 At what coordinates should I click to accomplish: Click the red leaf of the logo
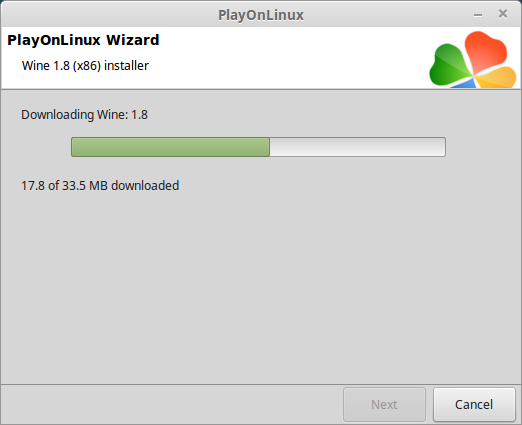485,50
